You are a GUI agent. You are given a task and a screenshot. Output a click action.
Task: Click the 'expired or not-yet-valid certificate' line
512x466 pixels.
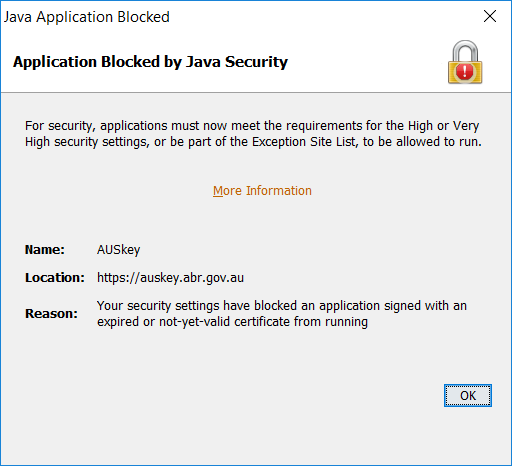(232, 322)
